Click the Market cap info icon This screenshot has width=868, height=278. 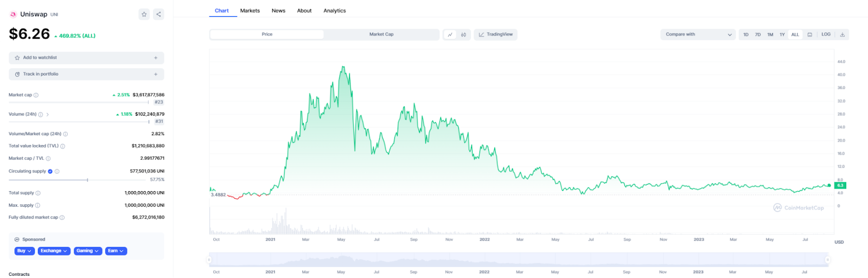point(36,95)
